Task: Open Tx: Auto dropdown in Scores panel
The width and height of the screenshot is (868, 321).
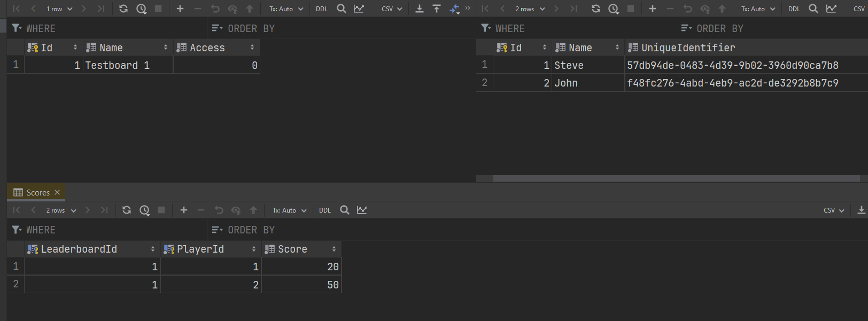Action: point(290,210)
